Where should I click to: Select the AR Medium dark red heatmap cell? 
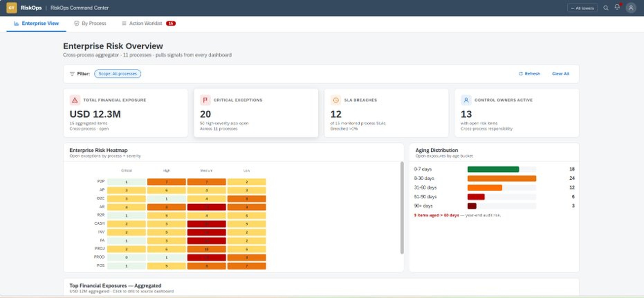pos(206,207)
